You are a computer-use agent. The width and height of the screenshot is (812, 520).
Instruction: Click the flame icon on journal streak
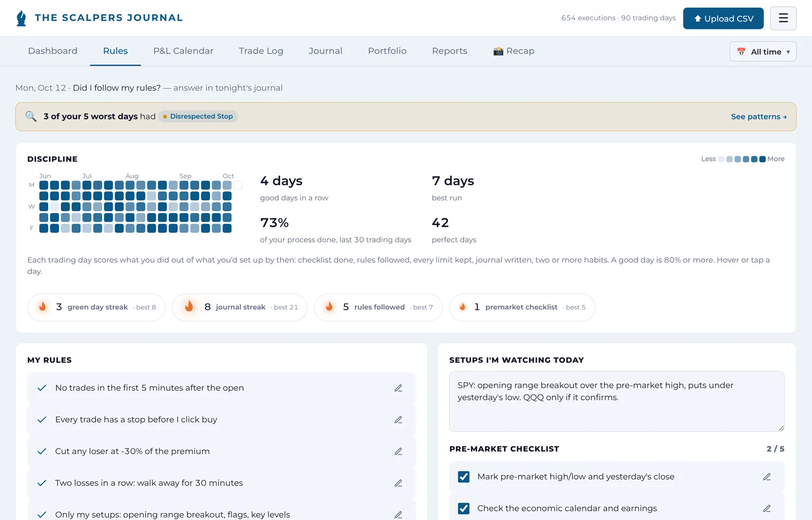pos(189,306)
